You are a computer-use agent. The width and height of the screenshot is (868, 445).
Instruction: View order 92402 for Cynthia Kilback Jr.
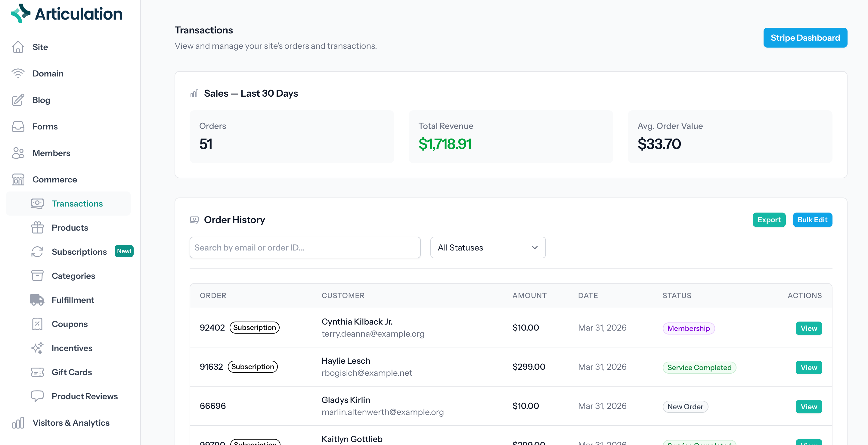pyautogui.click(x=809, y=328)
